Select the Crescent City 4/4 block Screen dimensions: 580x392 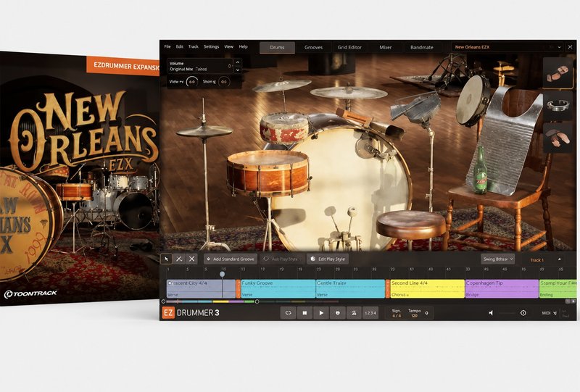(201, 289)
